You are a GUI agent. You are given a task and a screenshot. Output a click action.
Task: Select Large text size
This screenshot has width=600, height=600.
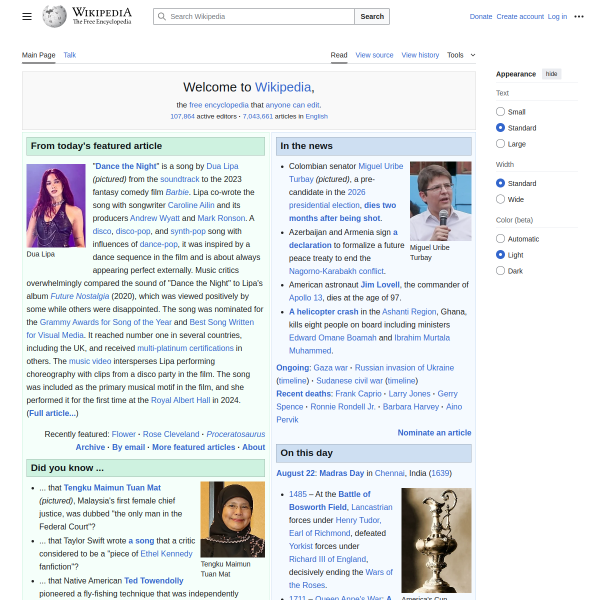[x=500, y=143]
